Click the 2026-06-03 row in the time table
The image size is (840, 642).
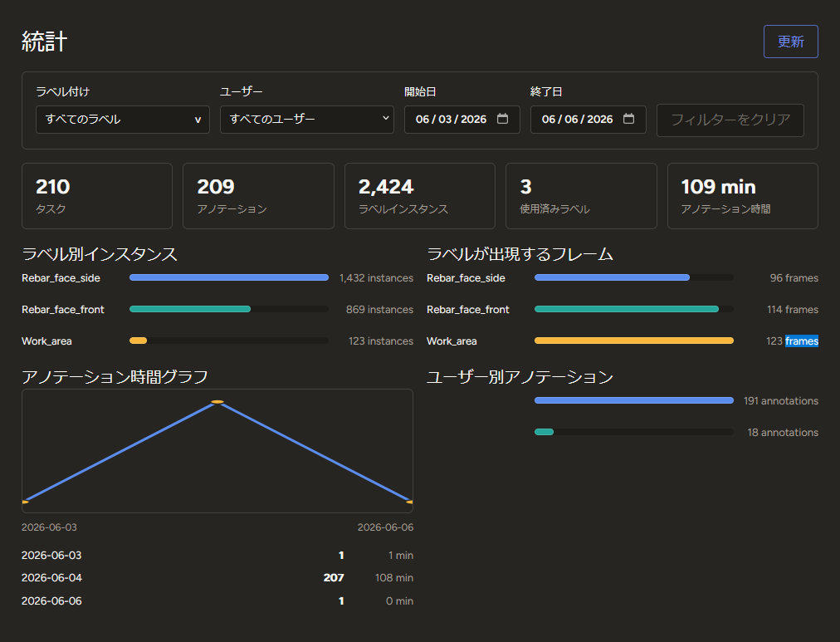click(x=217, y=555)
